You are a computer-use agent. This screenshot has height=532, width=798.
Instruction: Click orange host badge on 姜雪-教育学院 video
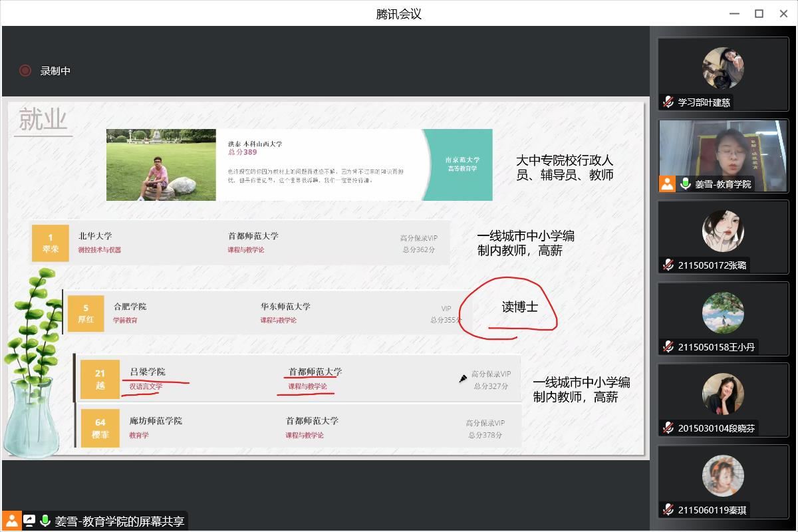(x=668, y=184)
